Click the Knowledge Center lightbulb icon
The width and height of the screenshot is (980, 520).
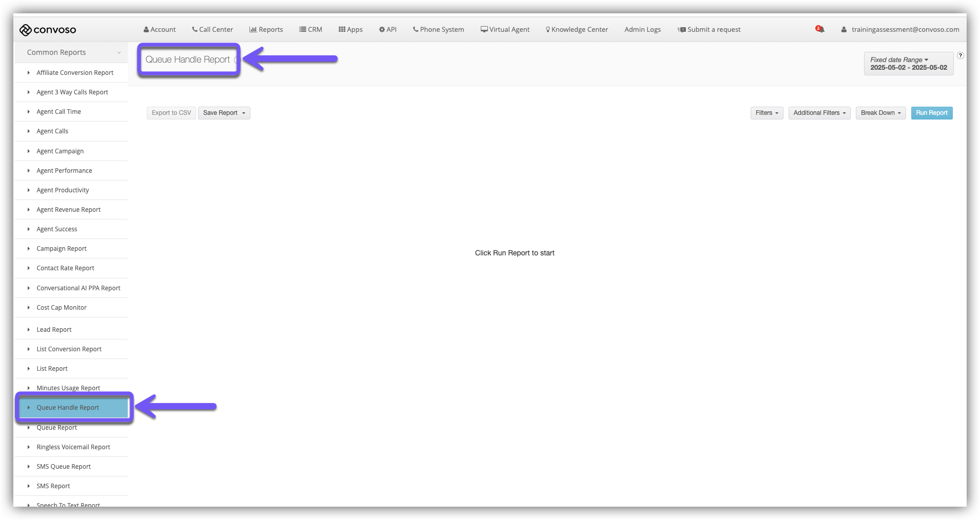(x=547, y=29)
